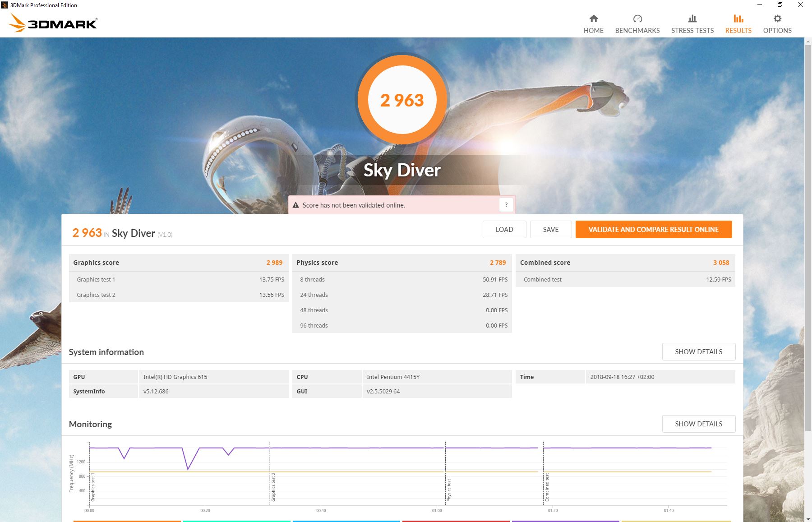Expand System information with Show Details
Viewport: 812px width, 522px height.
tap(698, 352)
